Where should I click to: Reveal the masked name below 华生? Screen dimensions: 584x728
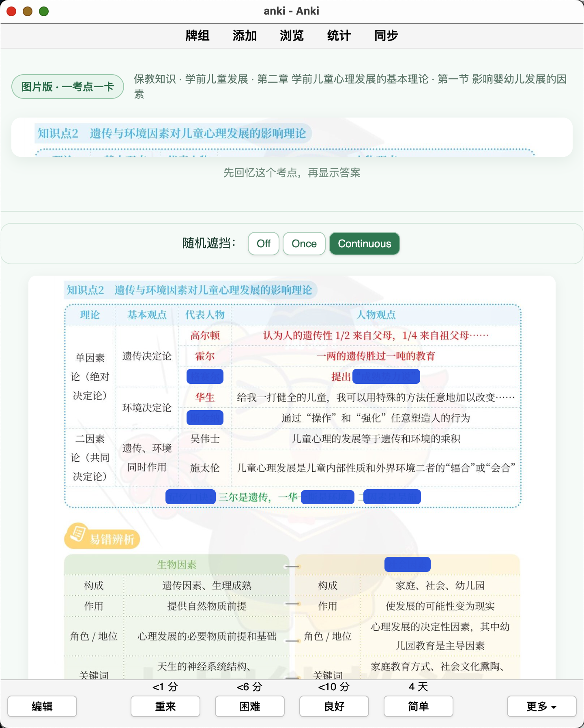pyautogui.click(x=205, y=418)
